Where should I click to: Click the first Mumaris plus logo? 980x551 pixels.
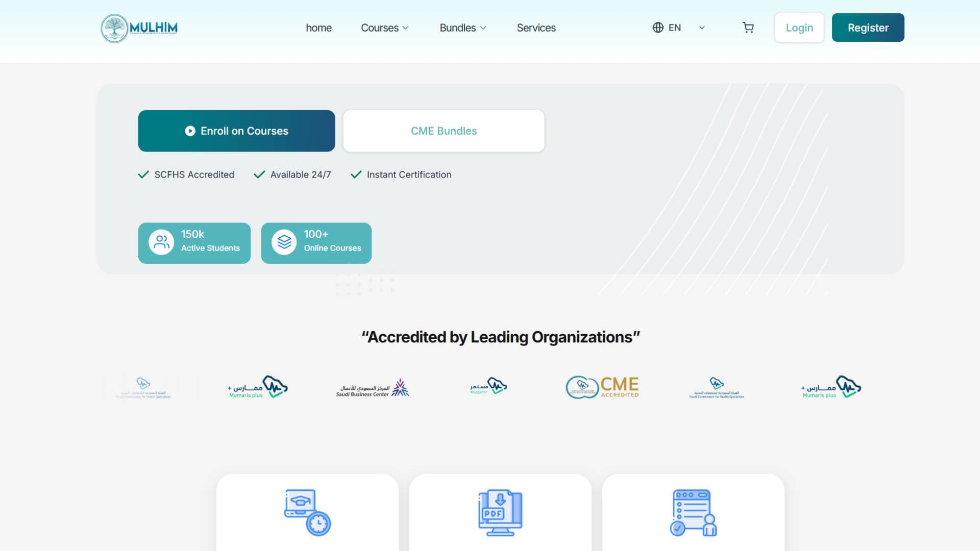pyautogui.click(x=258, y=387)
